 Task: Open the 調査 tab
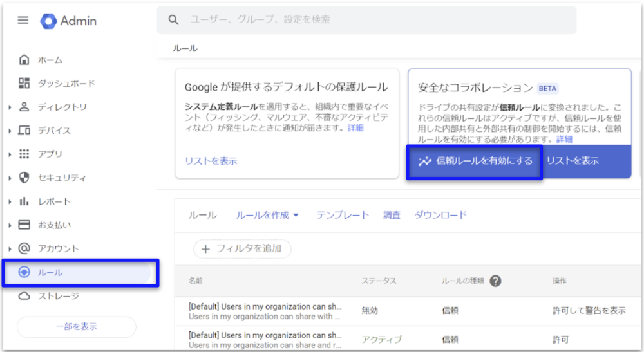pos(392,216)
